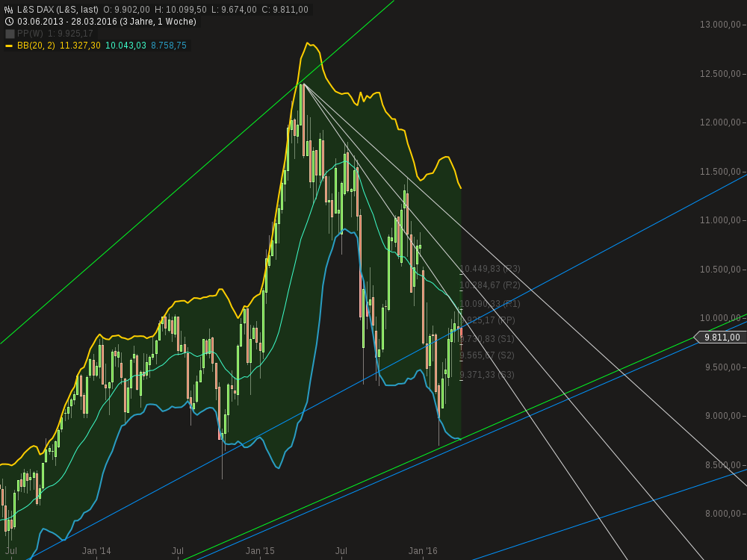747x560 pixels.
Task: Toggle the grey PP(W) indicator swatch
Action: tap(10, 34)
